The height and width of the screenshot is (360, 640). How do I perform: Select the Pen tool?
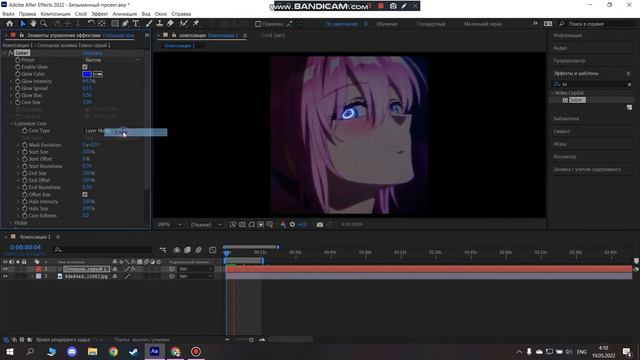point(125,24)
